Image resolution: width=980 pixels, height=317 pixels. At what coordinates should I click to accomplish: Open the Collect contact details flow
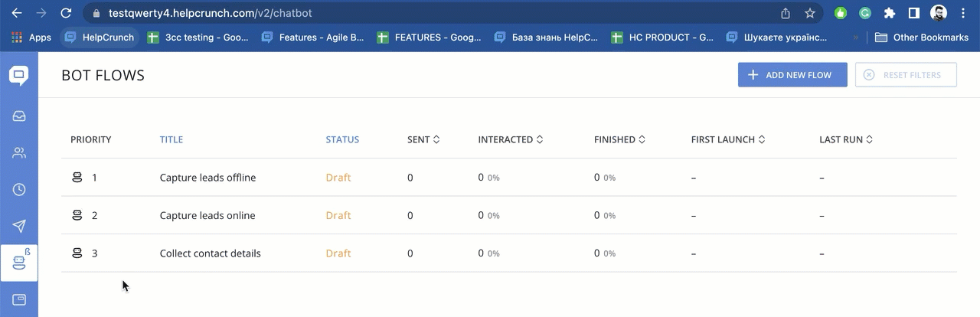tap(210, 253)
